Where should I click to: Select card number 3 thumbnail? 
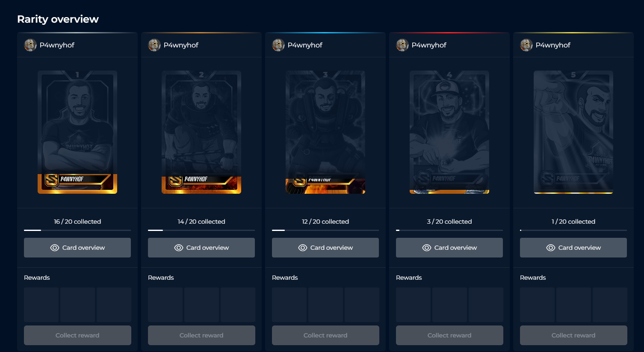[325, 132]
